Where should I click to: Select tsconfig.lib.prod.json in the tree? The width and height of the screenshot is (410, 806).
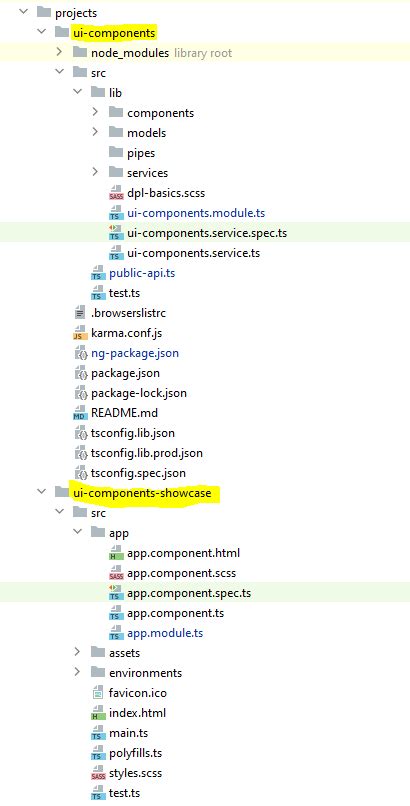(x=147, y=453)
